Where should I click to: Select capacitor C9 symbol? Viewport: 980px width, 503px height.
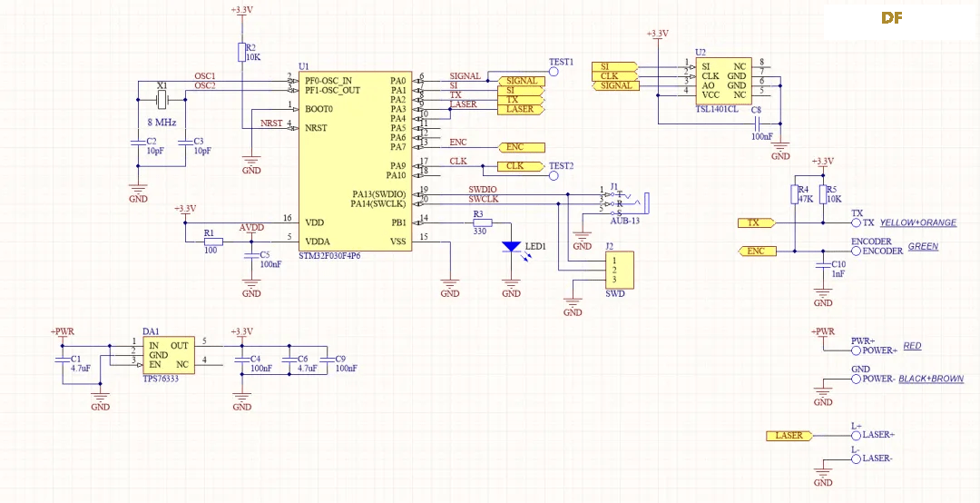[327, 360]
